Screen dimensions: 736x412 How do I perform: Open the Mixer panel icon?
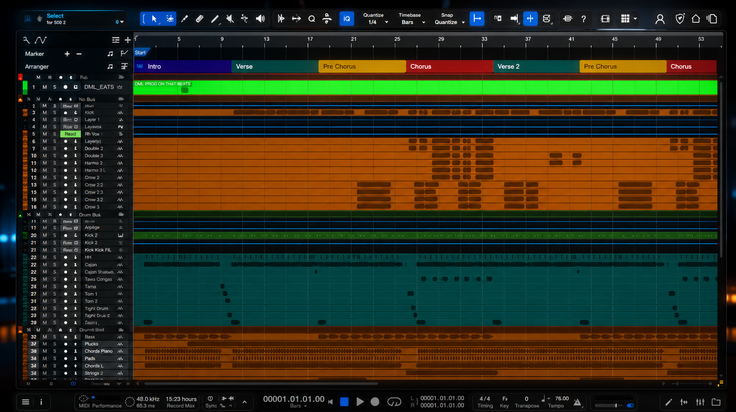[x=700, y=402]
